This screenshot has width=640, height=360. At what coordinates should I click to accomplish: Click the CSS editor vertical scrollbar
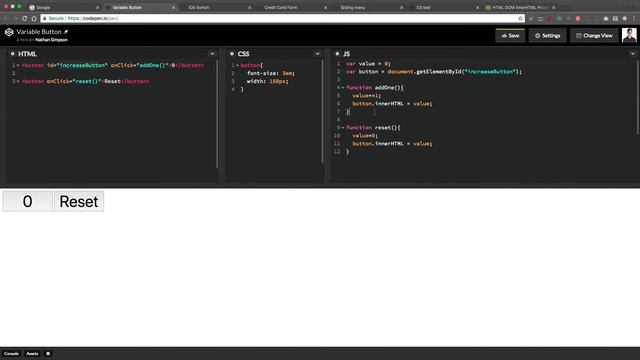(322, 111)
